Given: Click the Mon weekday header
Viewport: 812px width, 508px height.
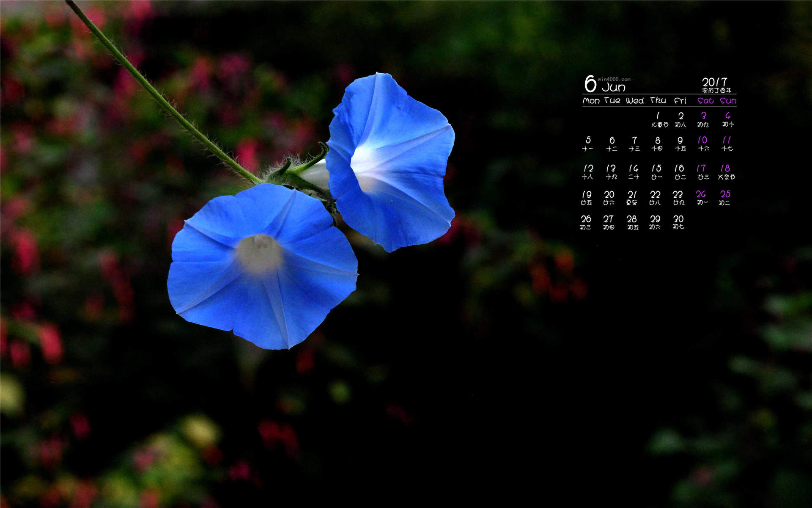Looking at the screenshot, I should (x=591, y=101).
